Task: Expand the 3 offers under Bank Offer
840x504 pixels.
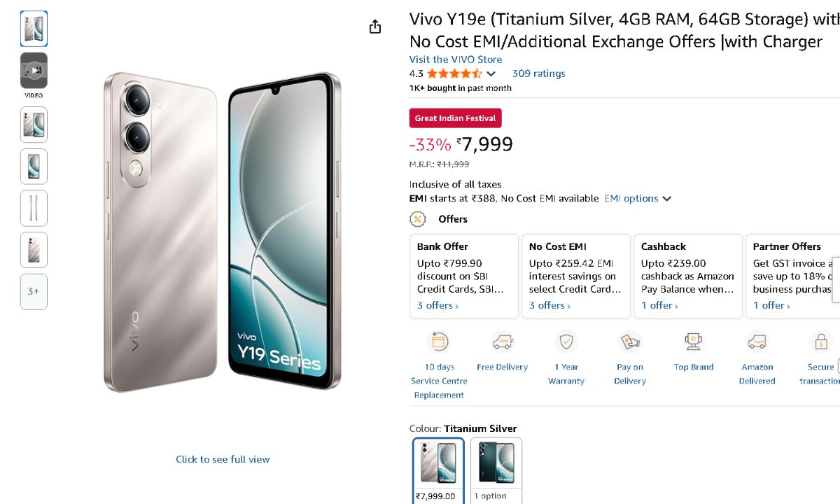Action: point(437,306)
